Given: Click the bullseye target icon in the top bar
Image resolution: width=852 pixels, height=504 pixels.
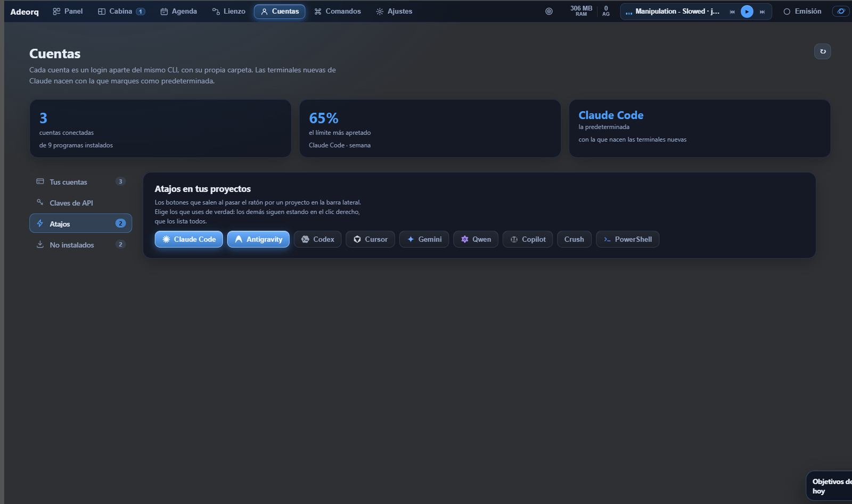Looking at the screenshot, I should point(549,11).
